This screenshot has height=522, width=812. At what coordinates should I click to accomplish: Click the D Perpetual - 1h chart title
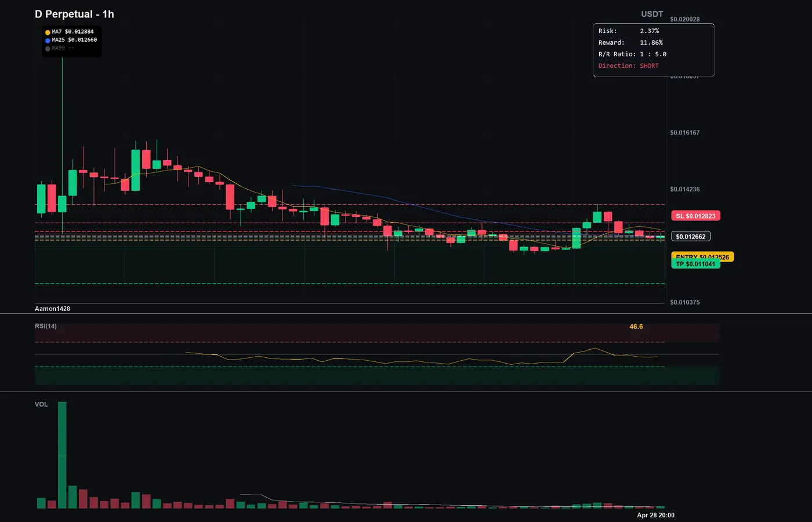coord(74,14)
